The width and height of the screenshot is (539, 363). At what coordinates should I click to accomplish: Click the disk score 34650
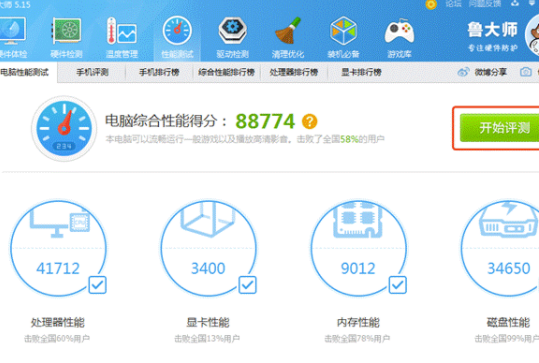[509, 268]
